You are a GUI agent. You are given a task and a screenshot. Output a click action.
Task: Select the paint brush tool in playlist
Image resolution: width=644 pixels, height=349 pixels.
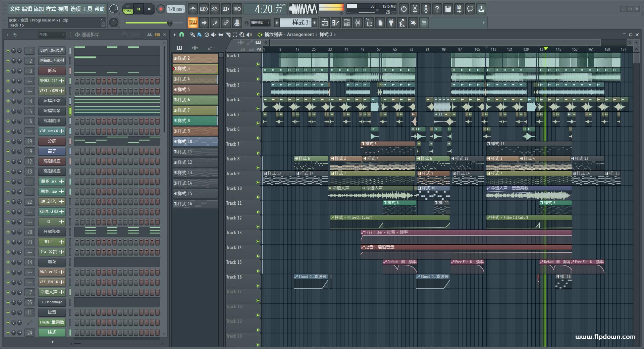(x=200, y=35)
